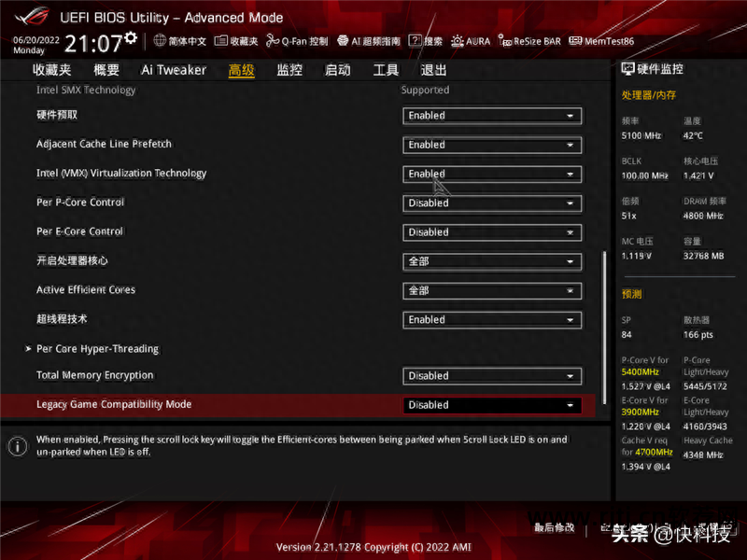Launch MemTest86 icon
The width and height of the screenshot is (747, 560).
click(x=575, y=41)
